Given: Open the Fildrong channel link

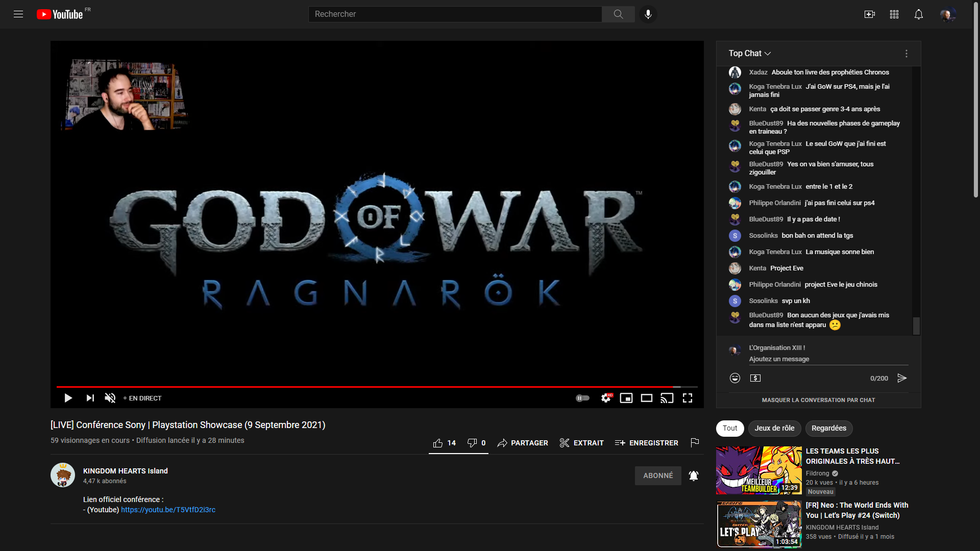Looking at the screenshot, I should 817,473.
